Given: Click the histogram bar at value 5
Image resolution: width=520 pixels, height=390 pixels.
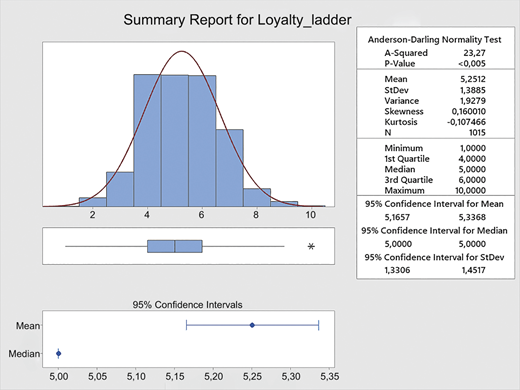Looking at the screenshot, I should coord(175,141).
